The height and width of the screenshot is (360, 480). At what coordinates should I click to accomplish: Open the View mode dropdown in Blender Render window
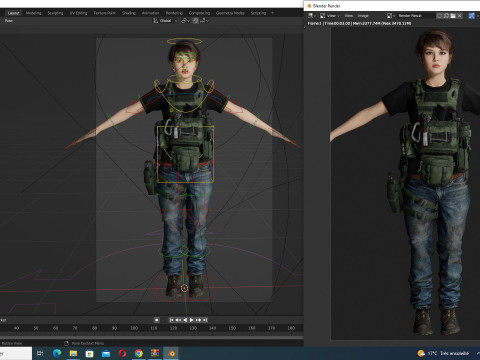[x=330, y=16]
